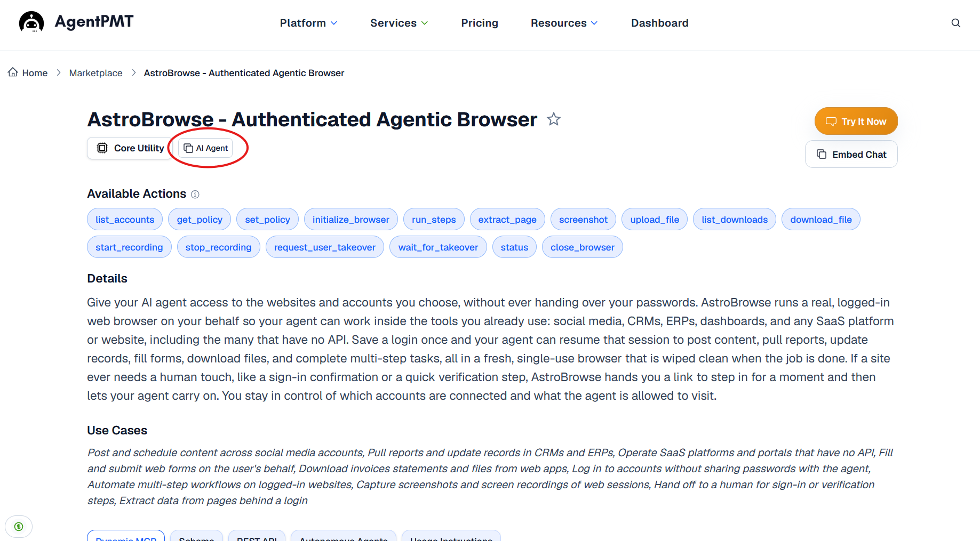This screenshot has width=980, height=541.
Task: Select the start_recording action
Action: pyautogui.click(x=129, y=247)
